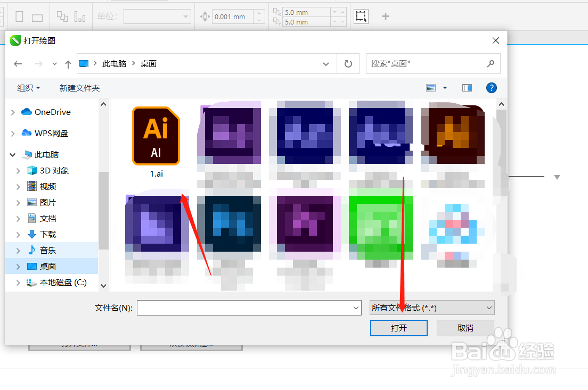
Task: Open the 图片 folder
Action: click(48, 202)
